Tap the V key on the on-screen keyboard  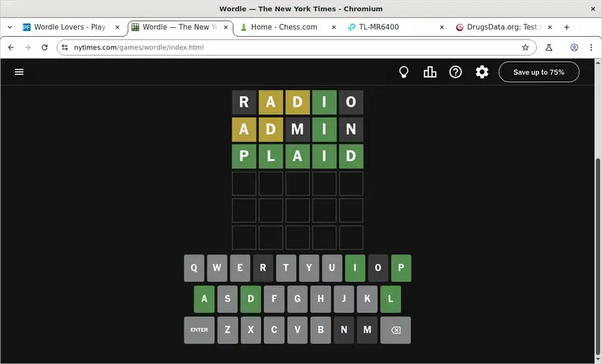pos(297,330)
